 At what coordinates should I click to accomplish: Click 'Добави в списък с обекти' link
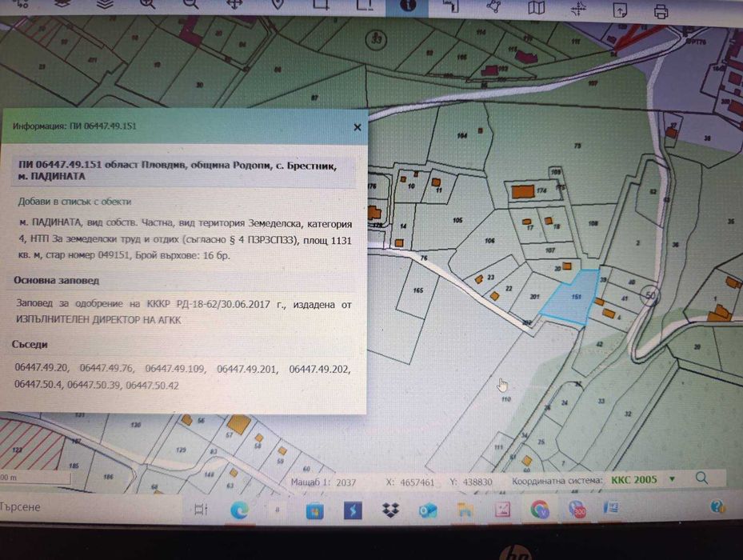(x=74, y=202)
